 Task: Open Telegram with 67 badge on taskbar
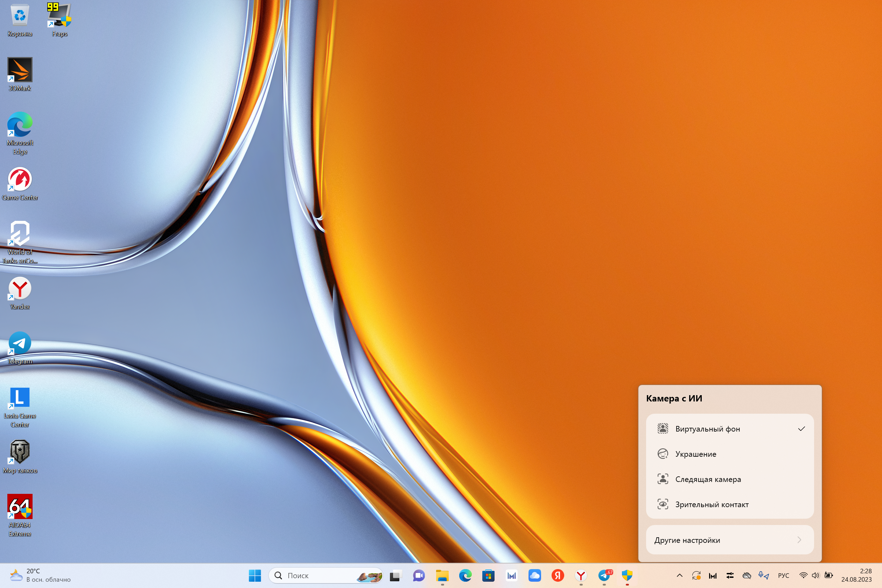604,576
